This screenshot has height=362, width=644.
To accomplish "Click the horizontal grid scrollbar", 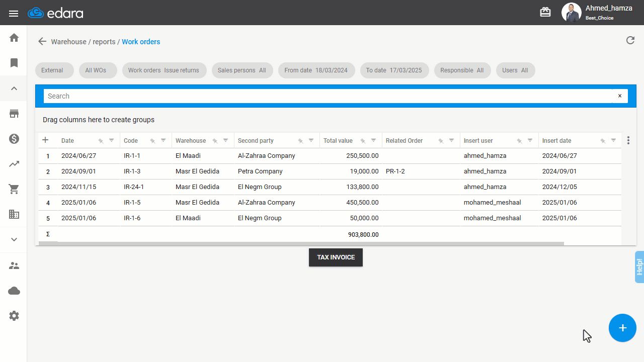I will (301, 244).
